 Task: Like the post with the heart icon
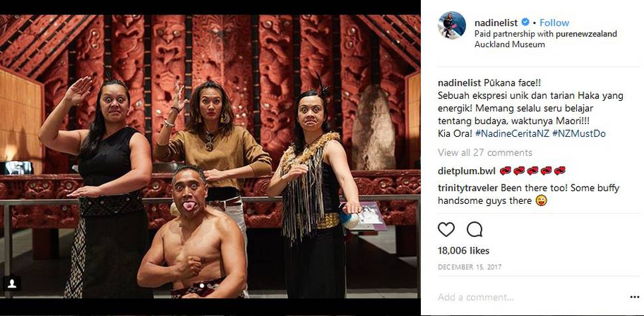tap(446, 229)
